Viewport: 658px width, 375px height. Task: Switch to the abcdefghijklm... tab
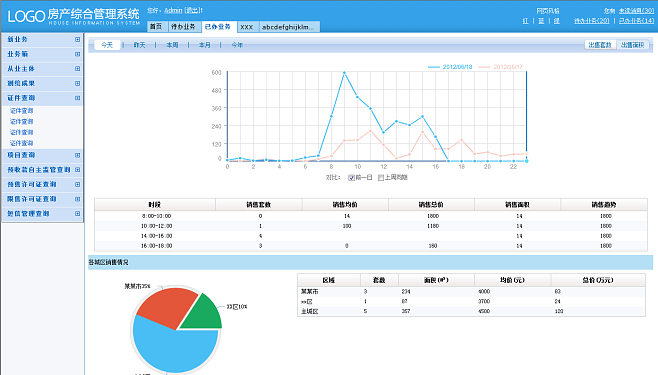tap(289, 27)
